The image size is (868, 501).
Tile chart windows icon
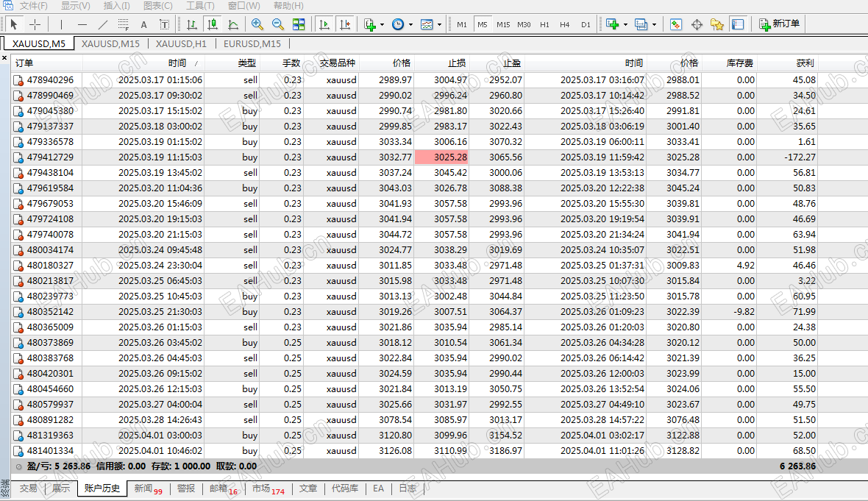(299, 24)
